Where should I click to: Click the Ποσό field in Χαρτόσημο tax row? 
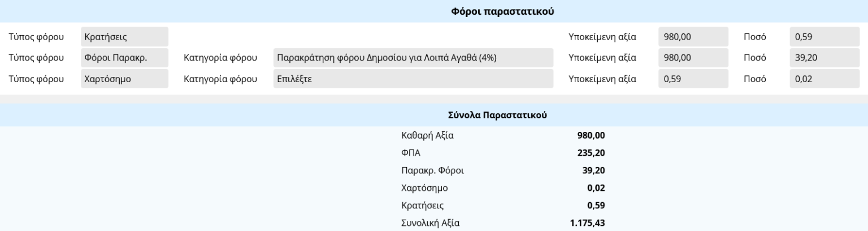[x=824, y=79]
